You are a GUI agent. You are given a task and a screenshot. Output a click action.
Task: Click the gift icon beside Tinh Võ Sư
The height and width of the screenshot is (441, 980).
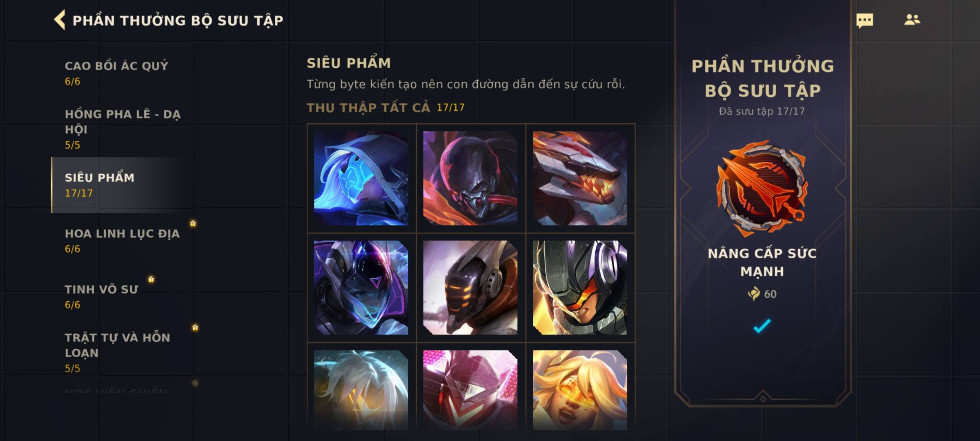[151, 279]
